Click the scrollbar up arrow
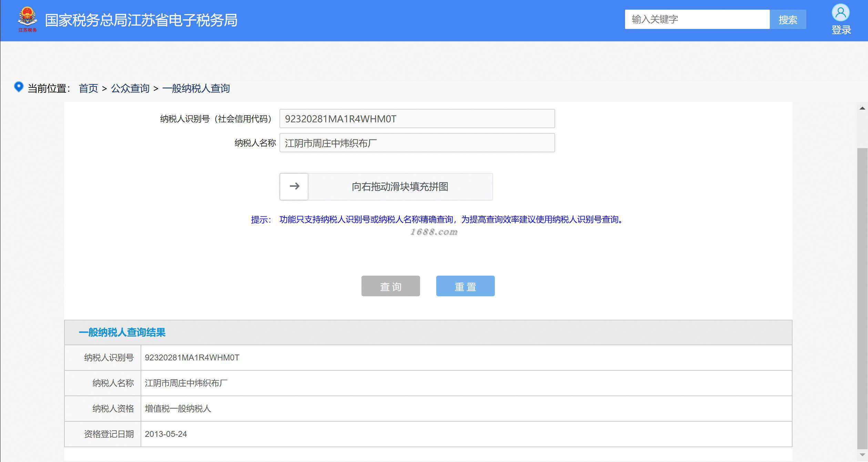Image resolution: width=868 pixels, height=462 pixels. [x=862, y=108]
